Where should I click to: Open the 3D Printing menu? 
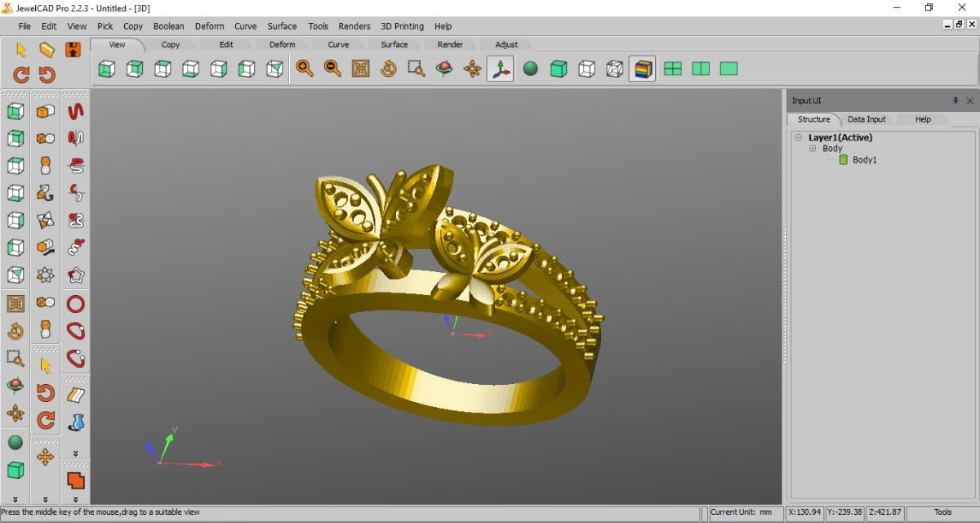[403, 26]
